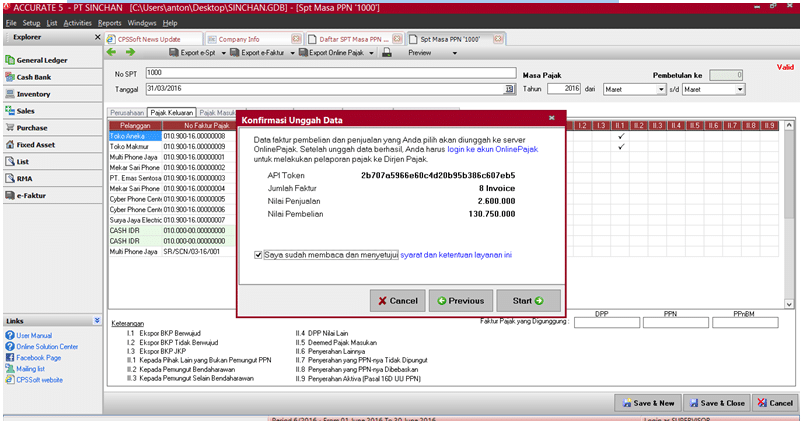Click the Previous button in dialog
This screenshot has height=421, width=801.
[459, 300]
